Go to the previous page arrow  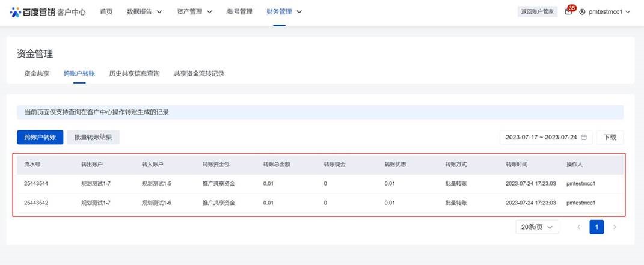(578, 227)
